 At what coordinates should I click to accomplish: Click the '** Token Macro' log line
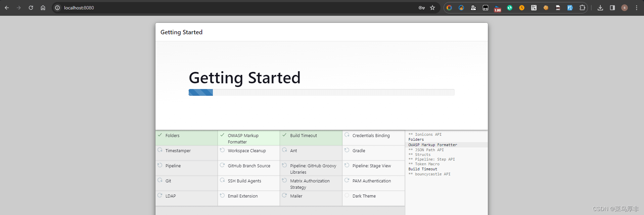pyautogui.click(x=424, y=164)
